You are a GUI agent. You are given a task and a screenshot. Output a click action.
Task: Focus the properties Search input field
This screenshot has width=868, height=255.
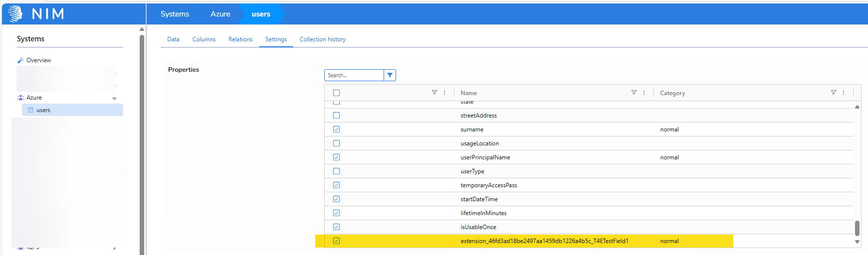354,75
